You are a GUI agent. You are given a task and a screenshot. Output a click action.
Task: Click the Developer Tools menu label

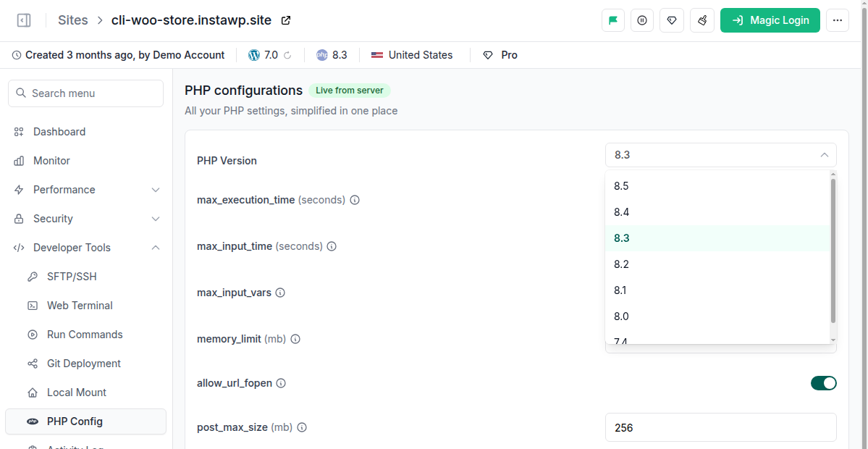72,248
